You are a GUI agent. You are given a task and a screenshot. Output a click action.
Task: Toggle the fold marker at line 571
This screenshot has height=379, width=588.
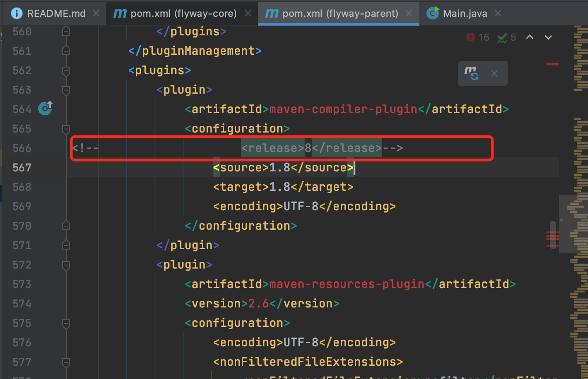(66, 245)
